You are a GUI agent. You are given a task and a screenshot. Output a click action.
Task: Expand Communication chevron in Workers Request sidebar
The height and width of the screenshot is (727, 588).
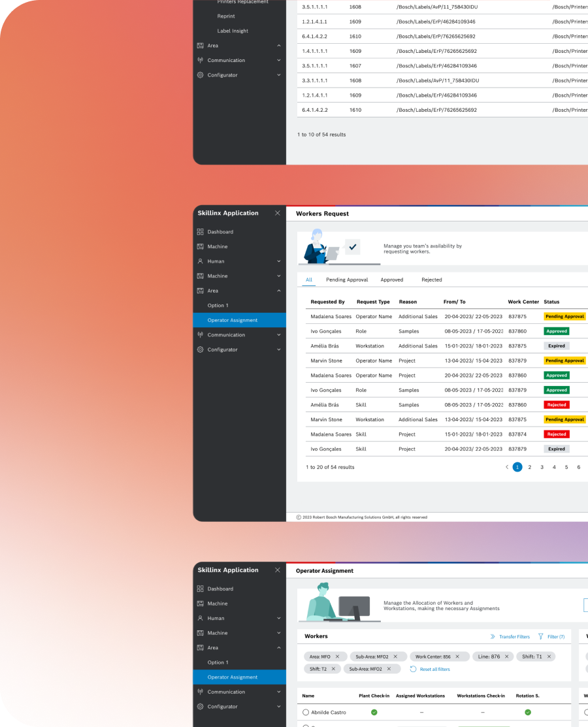pyautogui.click(x=279, y=334)
